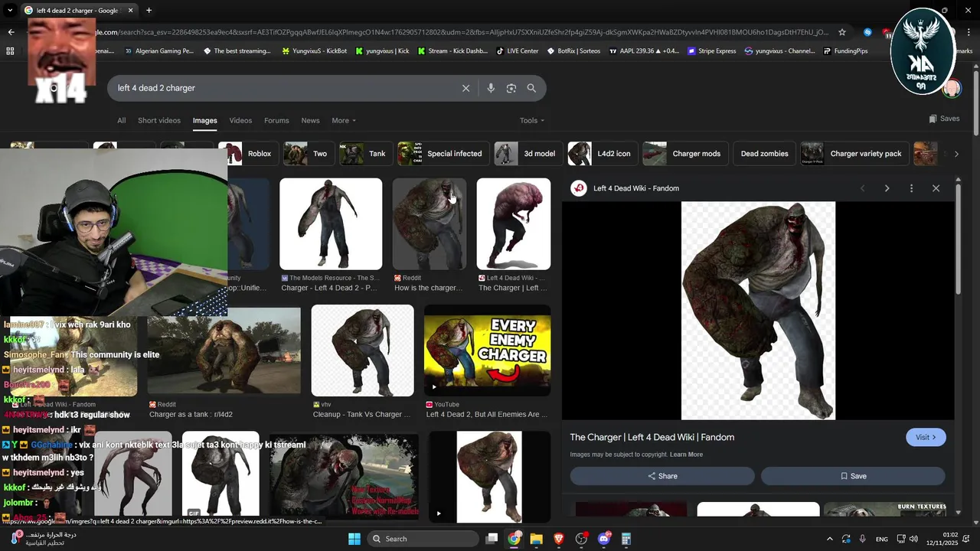Click the Share button in preview
The image size is (980, 551).
[662, 476]
